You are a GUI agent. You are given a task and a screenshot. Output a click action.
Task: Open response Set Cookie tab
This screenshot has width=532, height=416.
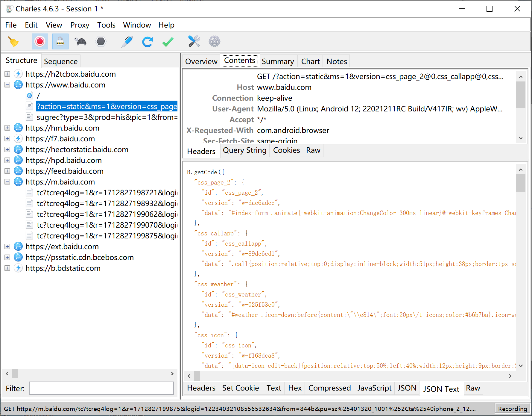(241, 388)
